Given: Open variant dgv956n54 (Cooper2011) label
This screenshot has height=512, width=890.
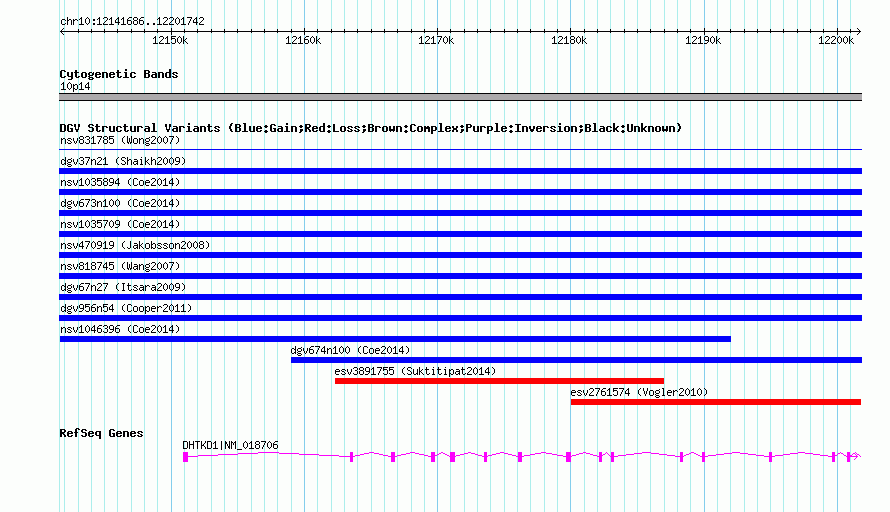Looking at the screenshot, I should click(126, 308).
